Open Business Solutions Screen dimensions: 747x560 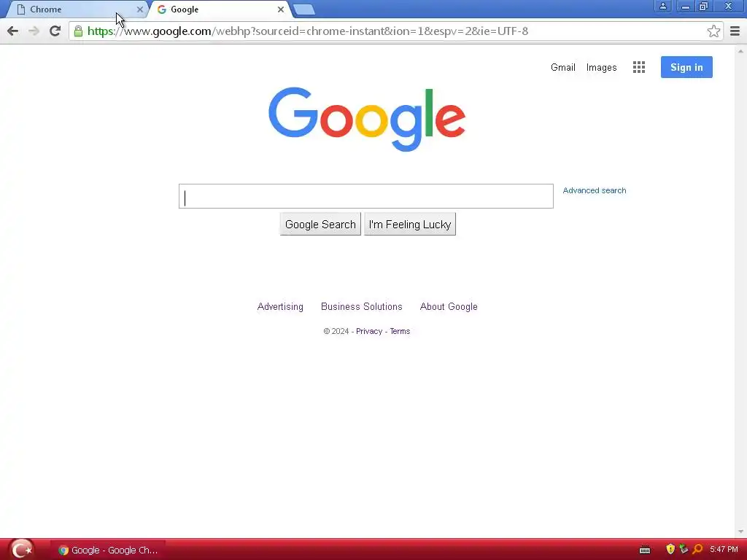pyautogui.click(x=362, y=307)
